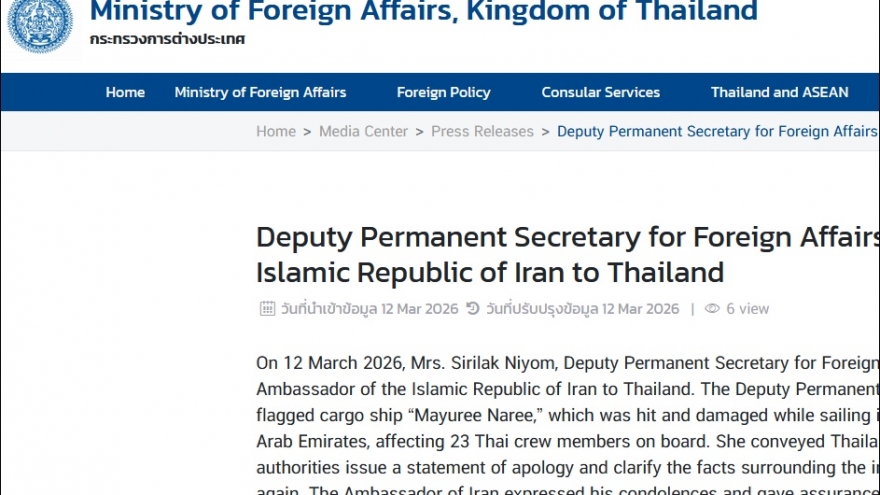This screenshot has height=495, width=880.
Task: Click the current Deputy Permanent Secretary breadcrumb
Action: pyautogui.click(x=716, y=131)
